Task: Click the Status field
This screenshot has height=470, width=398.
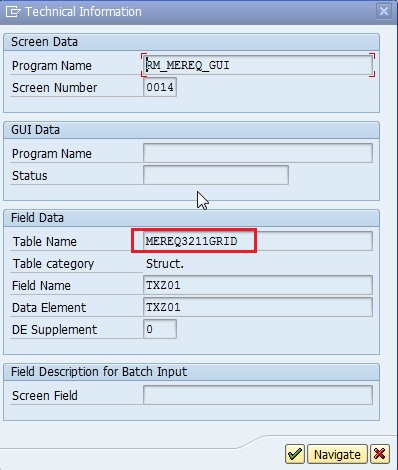Action: tap(216, 175)
